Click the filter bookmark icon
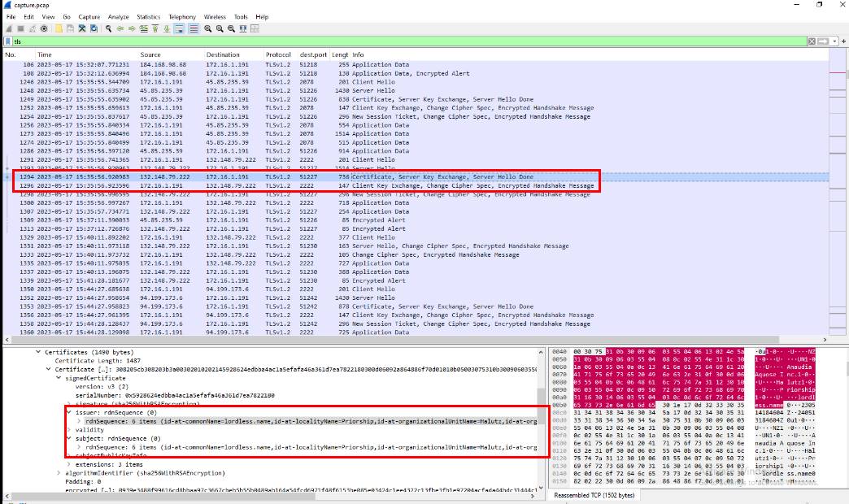The height and width of the screenshot is (504, 849). click(8, 41)
